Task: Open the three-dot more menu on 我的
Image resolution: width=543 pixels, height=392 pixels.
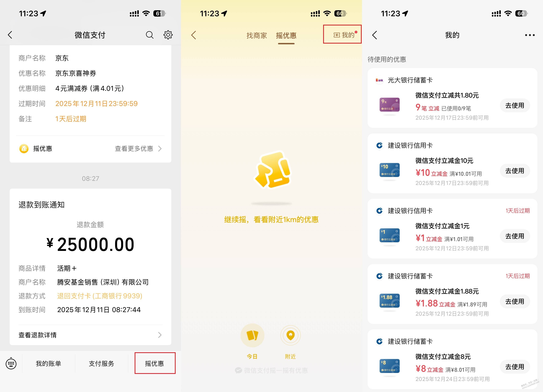Action: pos(530,35)
